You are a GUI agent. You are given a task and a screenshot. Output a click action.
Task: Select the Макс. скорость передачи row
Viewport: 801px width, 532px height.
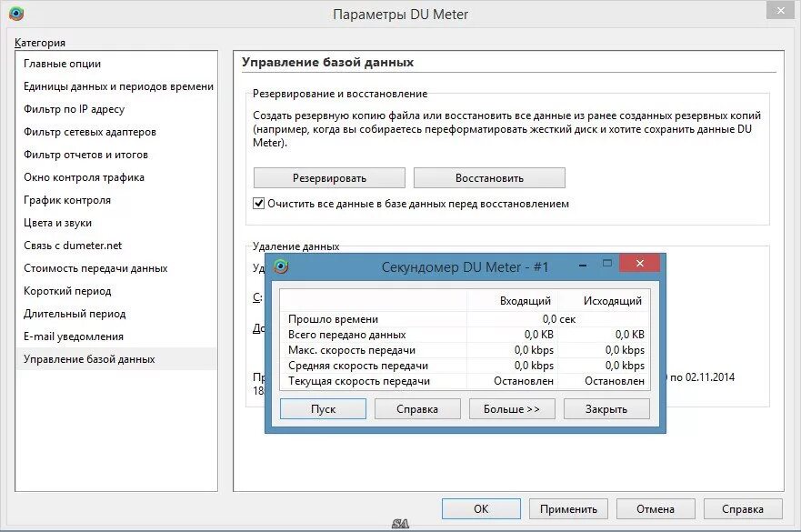(465, 350)
